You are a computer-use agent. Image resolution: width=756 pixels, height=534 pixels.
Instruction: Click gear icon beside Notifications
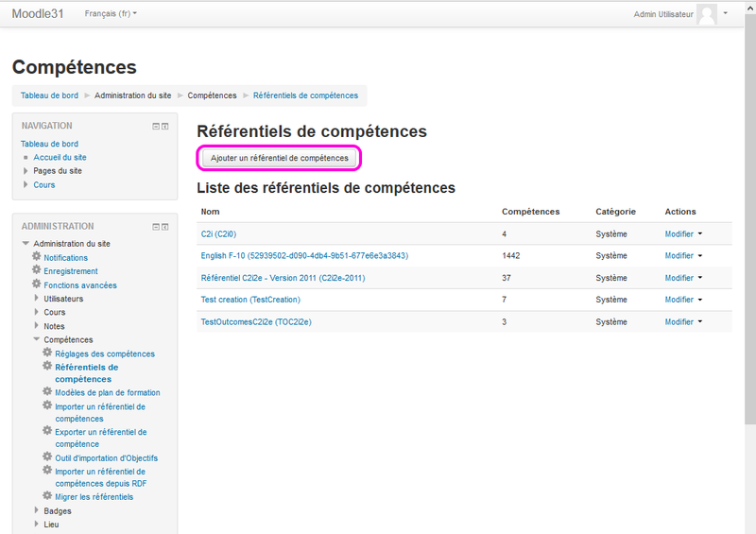pos(37,257)
